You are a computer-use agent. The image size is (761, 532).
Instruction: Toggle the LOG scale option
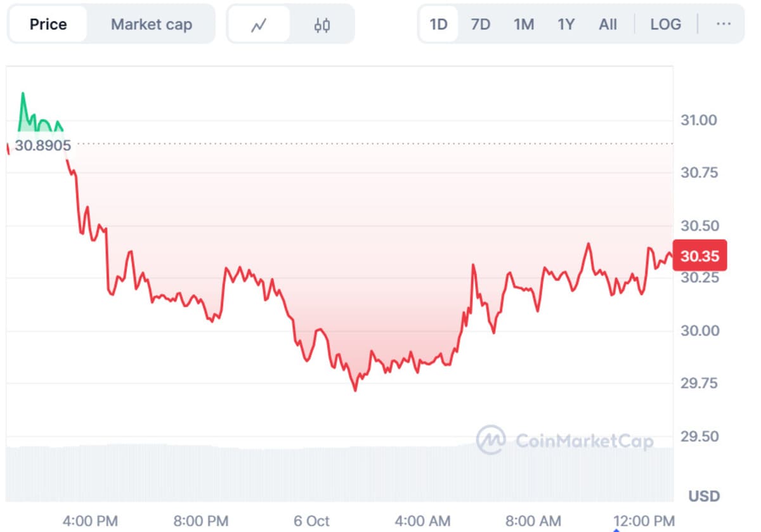pos(665,24)
